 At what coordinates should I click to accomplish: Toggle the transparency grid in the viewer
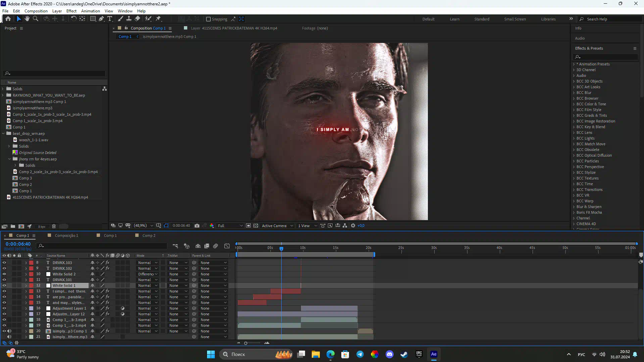[256, 226]
